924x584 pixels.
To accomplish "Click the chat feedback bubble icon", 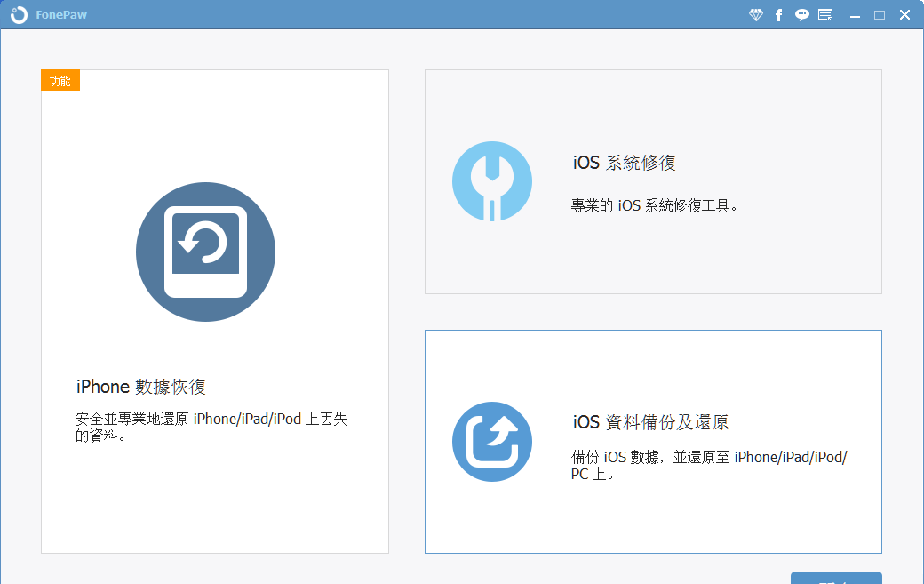I will pos(802,15).
